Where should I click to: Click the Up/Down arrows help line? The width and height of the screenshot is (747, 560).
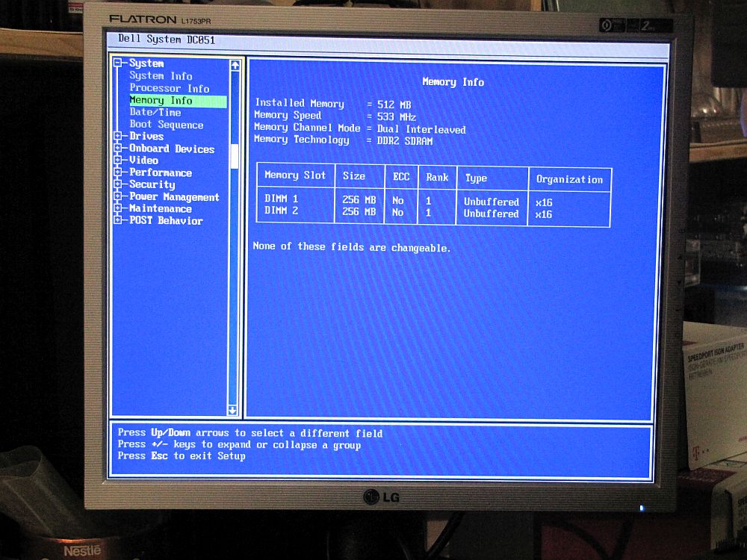coord(250,433)
